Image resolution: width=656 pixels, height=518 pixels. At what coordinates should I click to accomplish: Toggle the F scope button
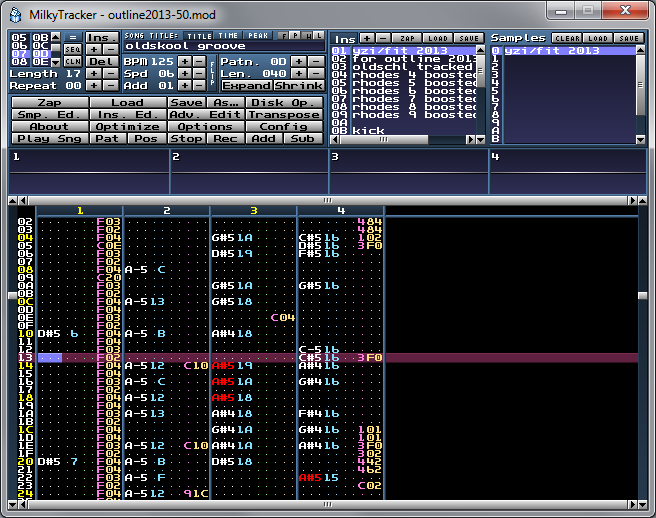[x=284, y=36]
